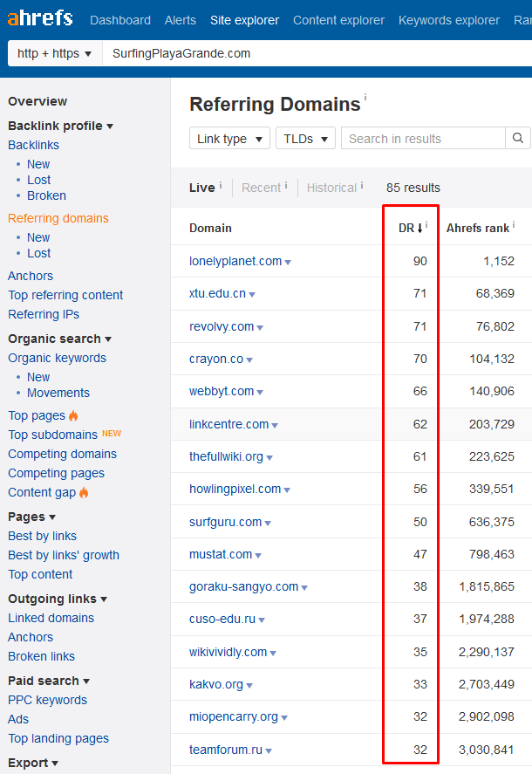The width and height of the screenshot is (532, 774).
Task: Expand the webbyt.com domain arrow
Action: (260, 393)
